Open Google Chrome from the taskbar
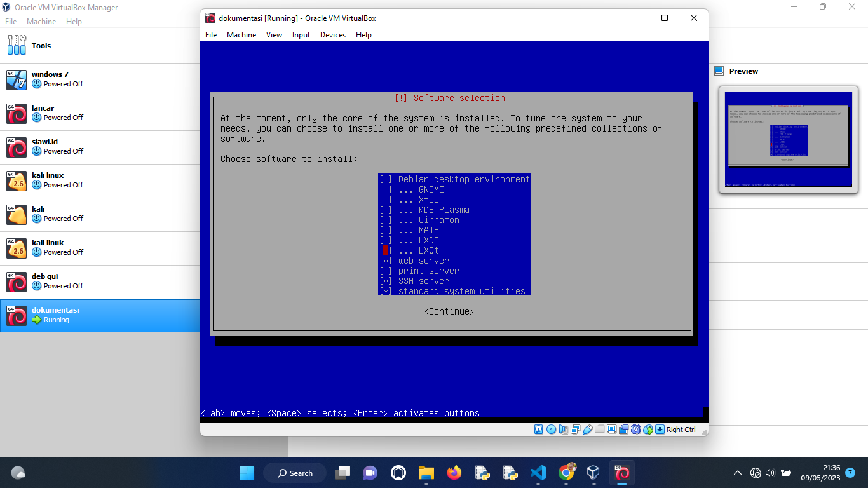This screenshot has width=868, height=488. coord(566,472)
